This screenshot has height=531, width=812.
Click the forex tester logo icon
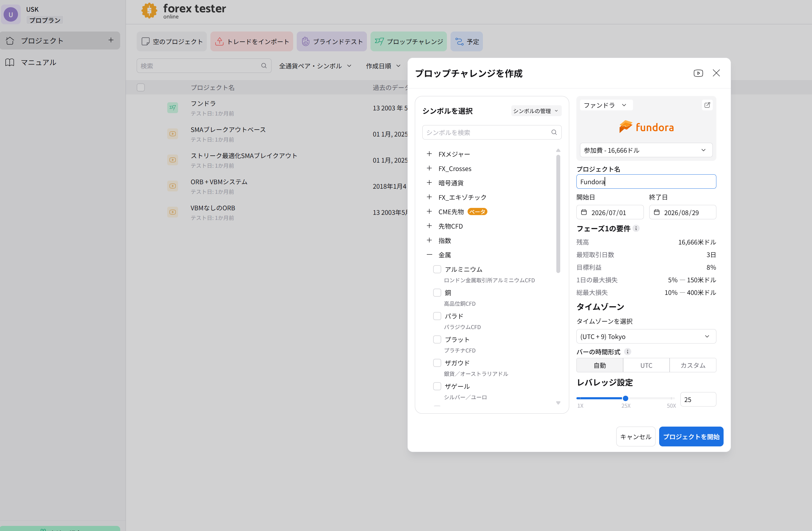[149, 10]
